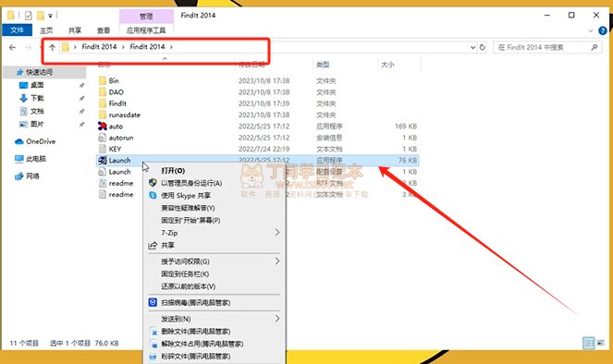Open the address bar history dropdown
613x364 pixels.
472,47
